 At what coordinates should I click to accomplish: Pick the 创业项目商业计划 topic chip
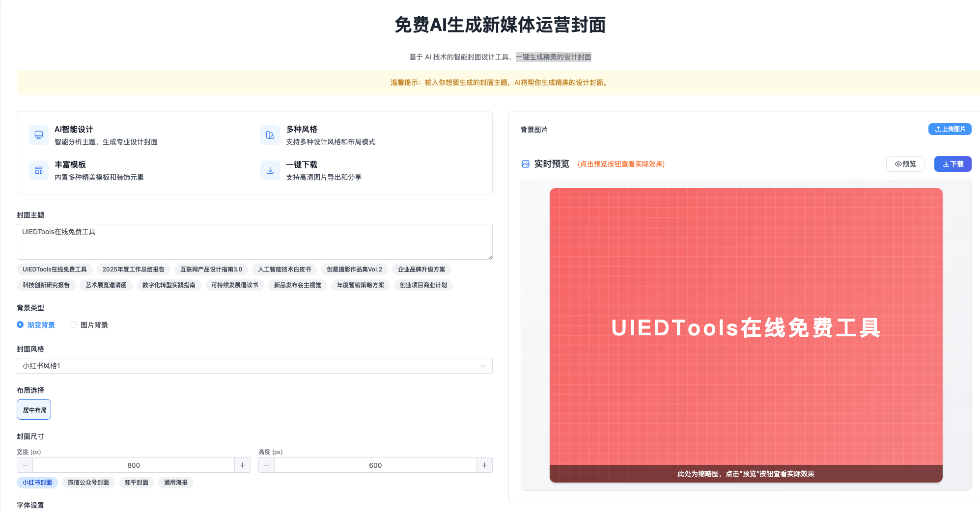click(423, 285)
